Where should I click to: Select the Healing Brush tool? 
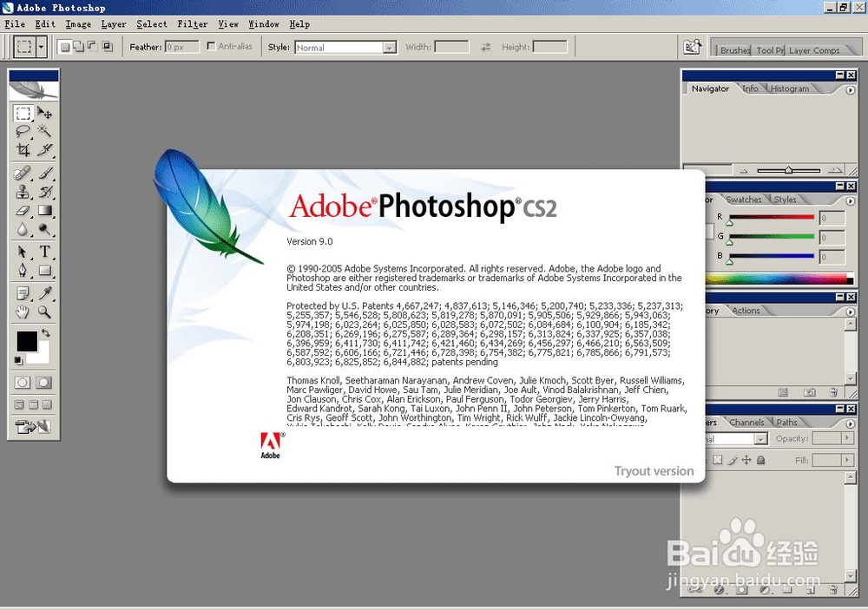tap(23, 174)
